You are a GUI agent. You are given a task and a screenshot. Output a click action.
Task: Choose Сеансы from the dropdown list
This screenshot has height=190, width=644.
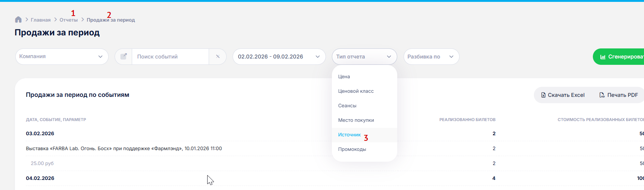(x=364, y=105)
